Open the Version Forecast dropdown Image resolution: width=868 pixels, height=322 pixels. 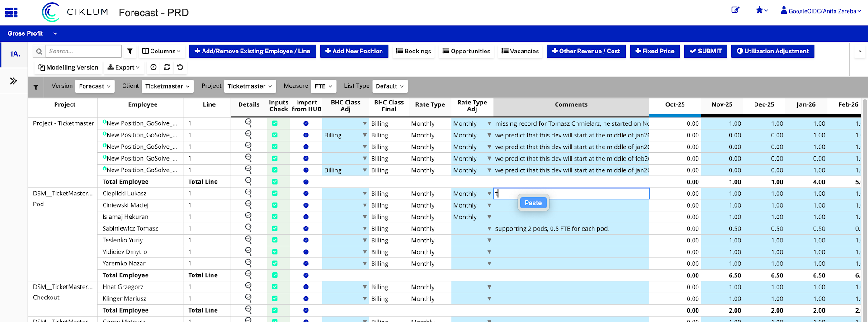coord(94,86)
